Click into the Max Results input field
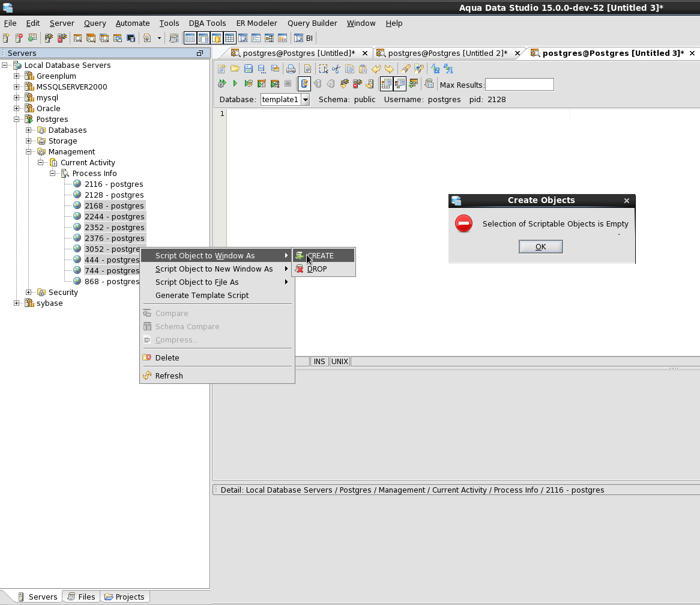This screenshot has height=605, width=700. pos(519,85)
